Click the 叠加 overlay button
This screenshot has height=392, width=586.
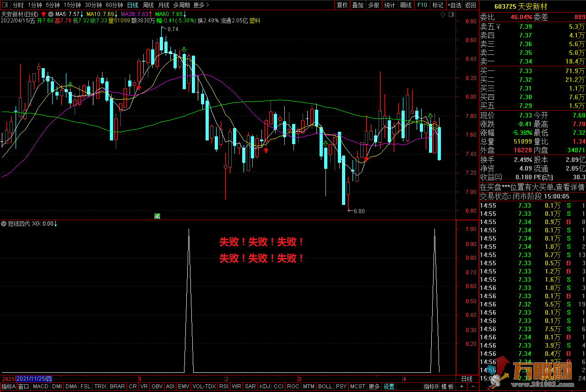(358, 5)
